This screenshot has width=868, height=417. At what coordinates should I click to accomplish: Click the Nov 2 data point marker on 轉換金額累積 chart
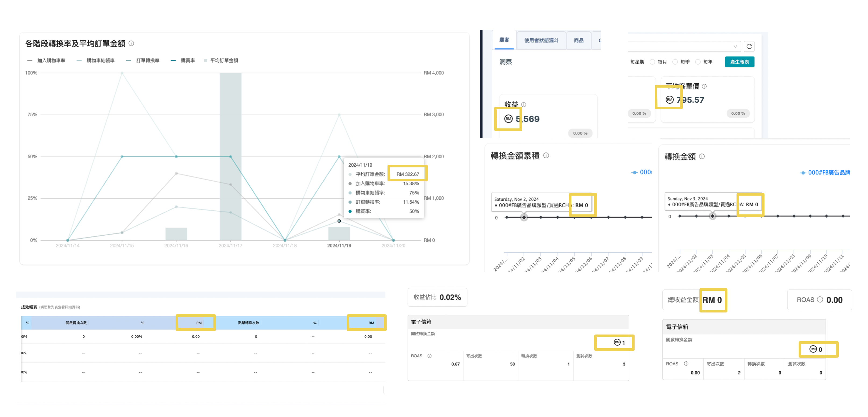524,217
